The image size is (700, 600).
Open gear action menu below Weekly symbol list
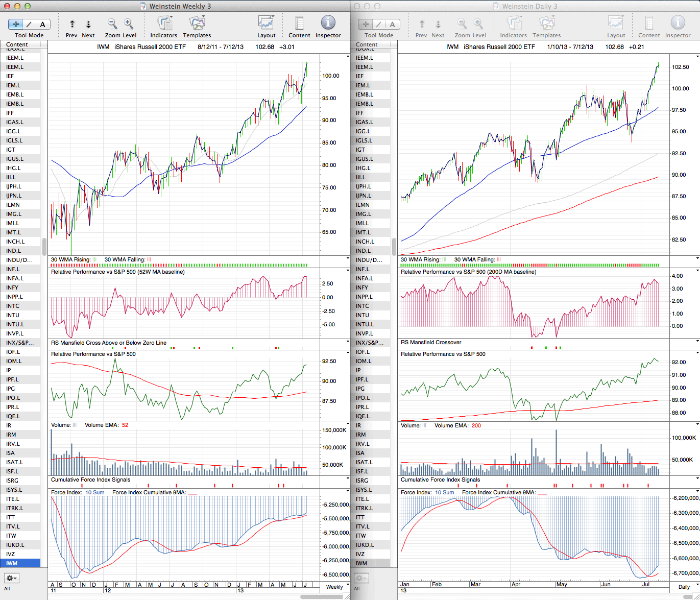[x=12, y=578]
